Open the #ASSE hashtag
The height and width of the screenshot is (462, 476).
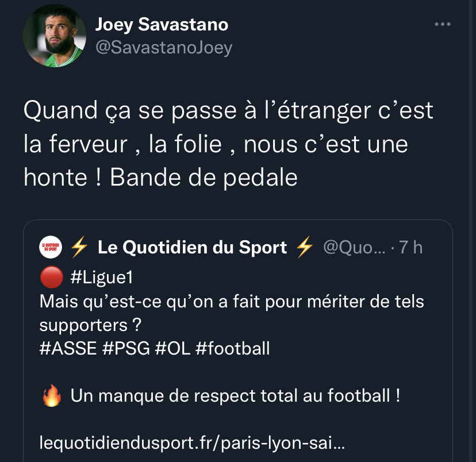coord(68,348)
